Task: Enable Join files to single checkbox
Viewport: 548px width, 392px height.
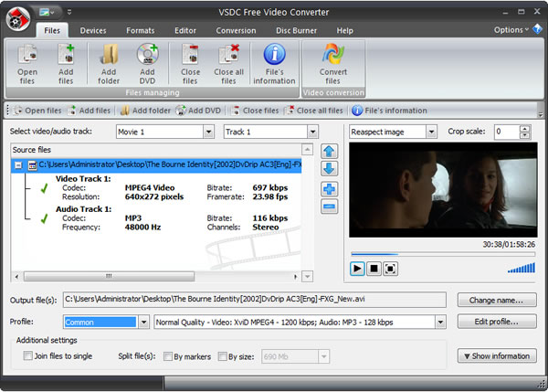Action: (27, 355)
